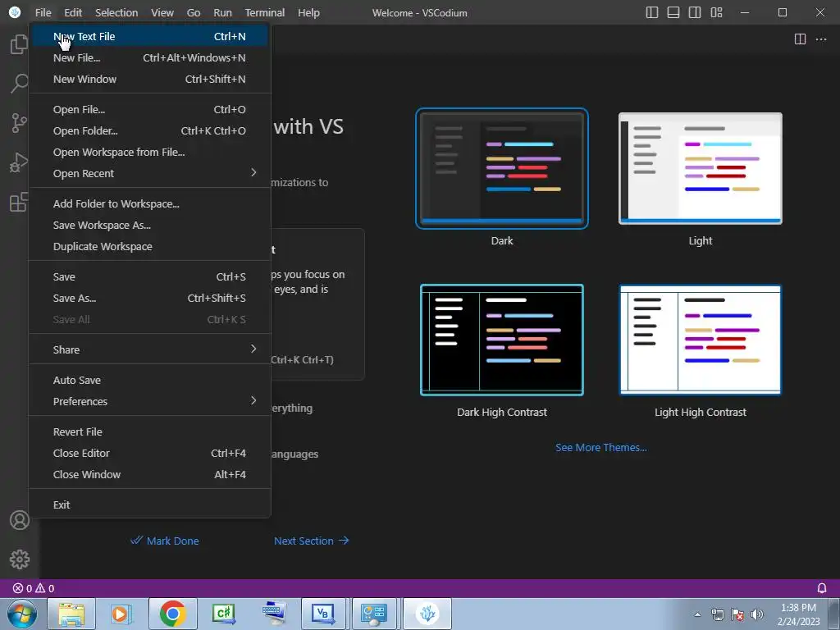Choose Close Window
The image size is (840, 630).
click(x=149, y=475)
